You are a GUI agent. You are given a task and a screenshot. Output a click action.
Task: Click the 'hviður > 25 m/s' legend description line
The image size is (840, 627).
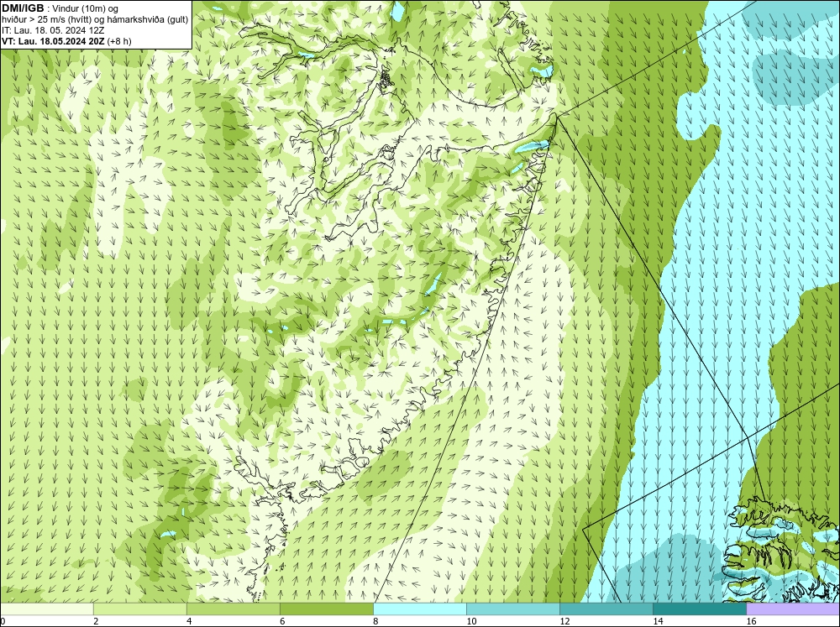point(95,19)
